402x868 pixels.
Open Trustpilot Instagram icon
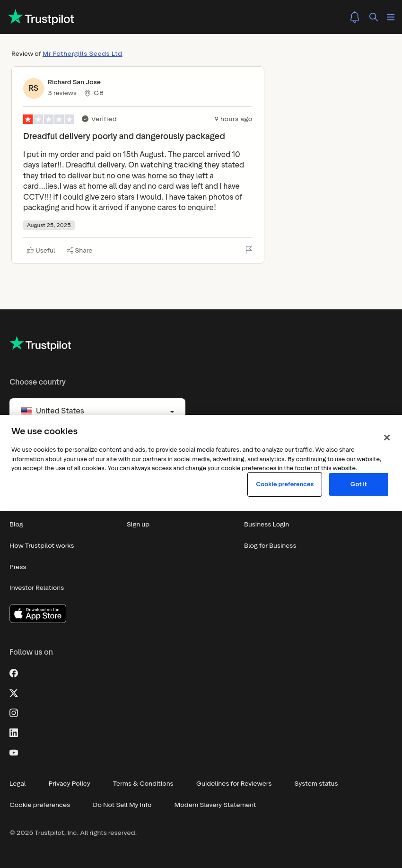coord(14,713)
